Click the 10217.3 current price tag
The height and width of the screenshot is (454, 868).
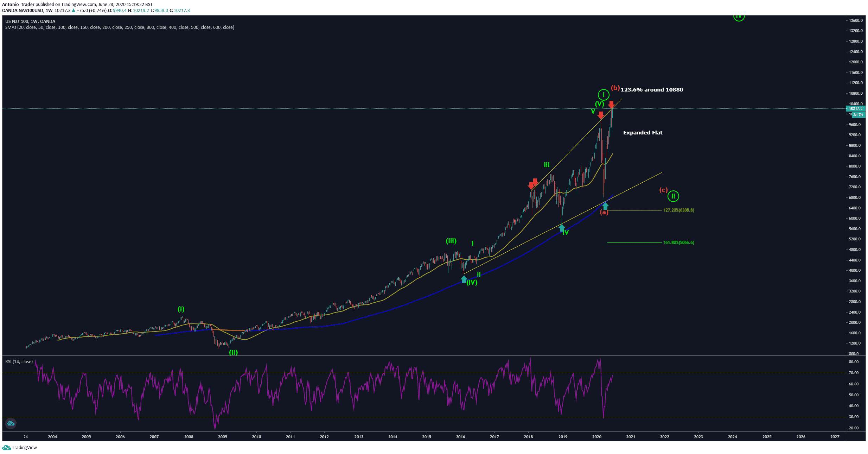[x=855, y=108]
